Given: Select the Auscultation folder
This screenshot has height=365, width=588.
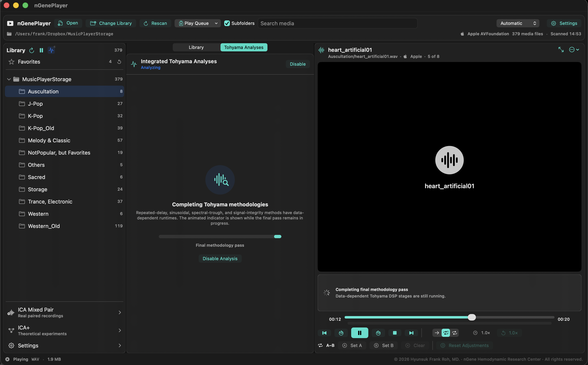Looking at the screenshot, I should 65,92.
